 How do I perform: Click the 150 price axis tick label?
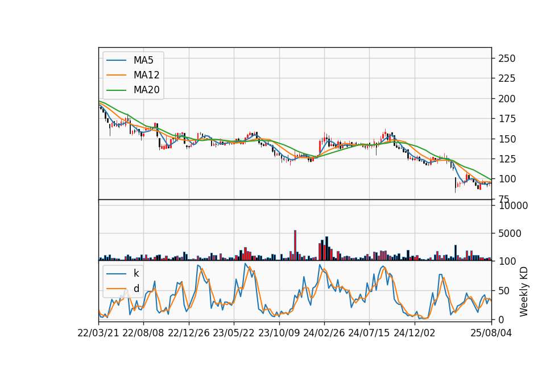(x=507, y=139)
